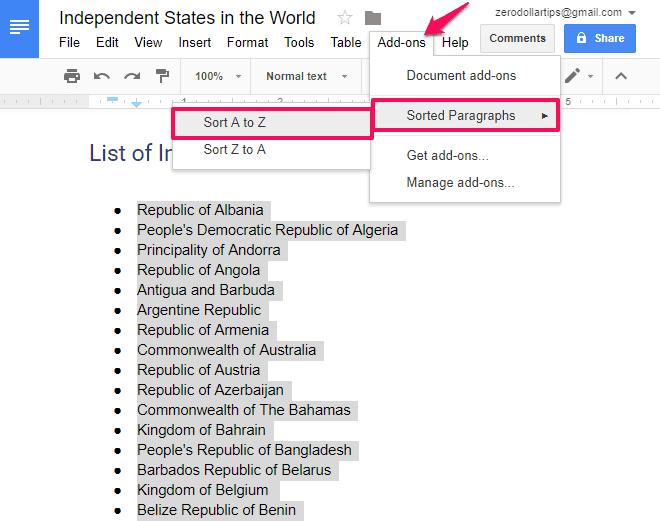Click 'Principality of Andorra' line
This screenshot has height=521, width=660.
pyautogui.click(x=209, y=250)
